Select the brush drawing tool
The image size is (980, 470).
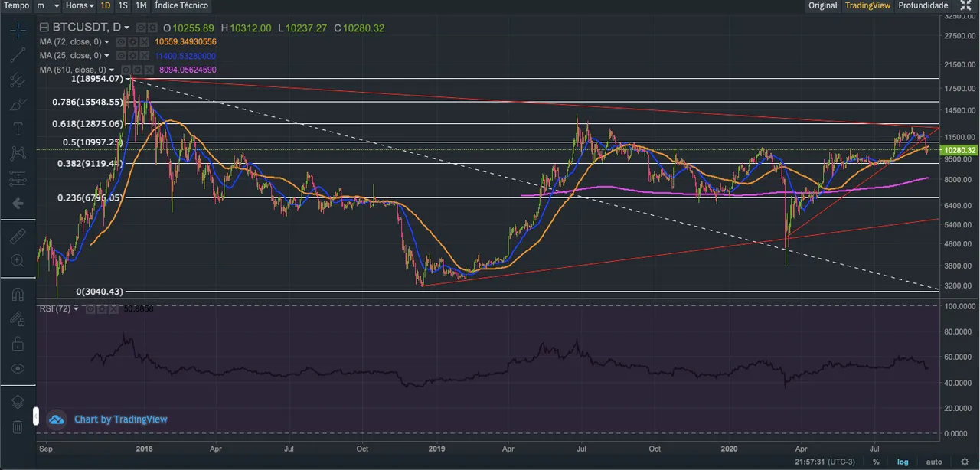click(x=18, y=104)
